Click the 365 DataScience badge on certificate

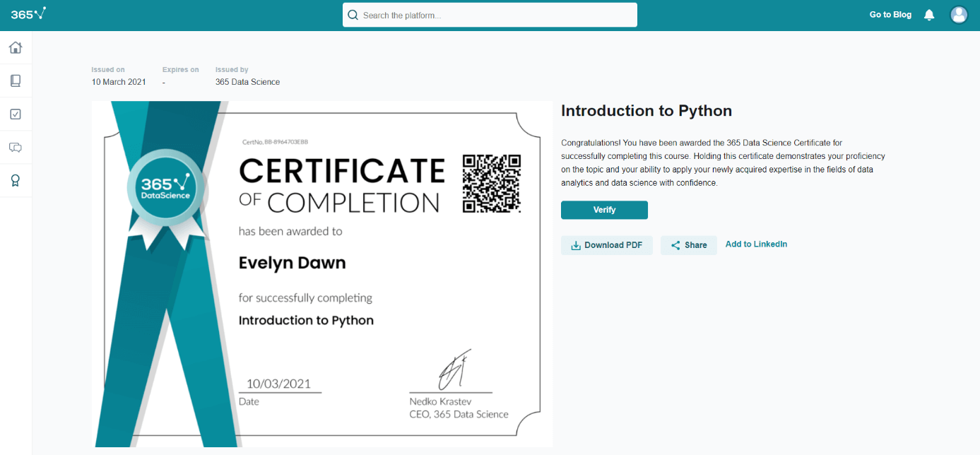pos(166,187)
